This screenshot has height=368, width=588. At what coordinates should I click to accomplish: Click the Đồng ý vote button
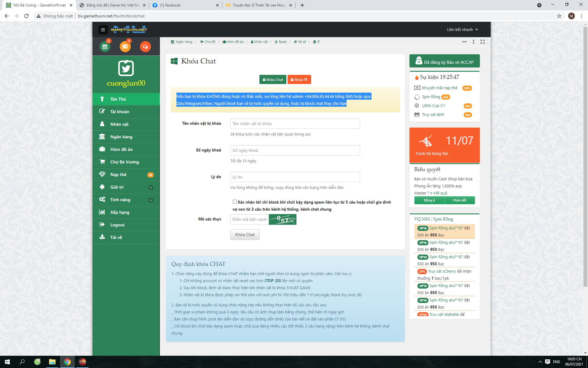pyautogui.click(x=429, y=200)
